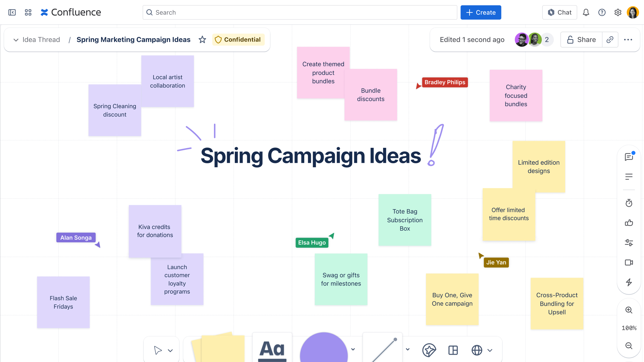This screenshot has height=362, width=644.
Task: Expand the Idea Thread breadcrumb chevron
Action: click(16, 40)
